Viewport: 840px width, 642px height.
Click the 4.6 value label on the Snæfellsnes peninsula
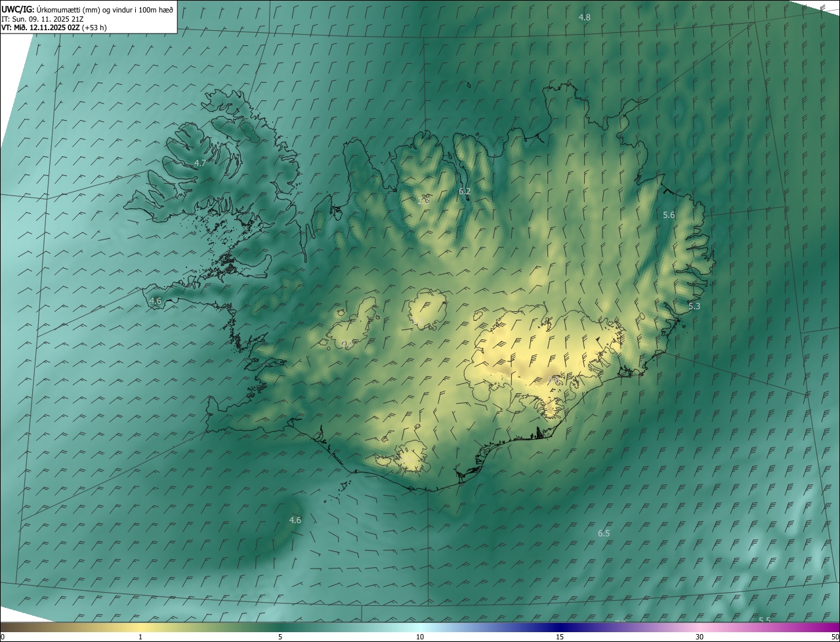click(x=155, y=301)
